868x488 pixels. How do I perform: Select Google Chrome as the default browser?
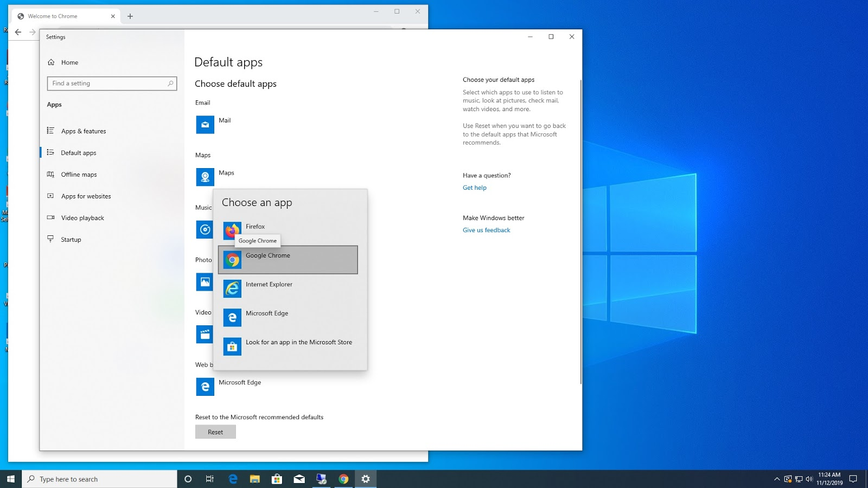tap(288, 260)
